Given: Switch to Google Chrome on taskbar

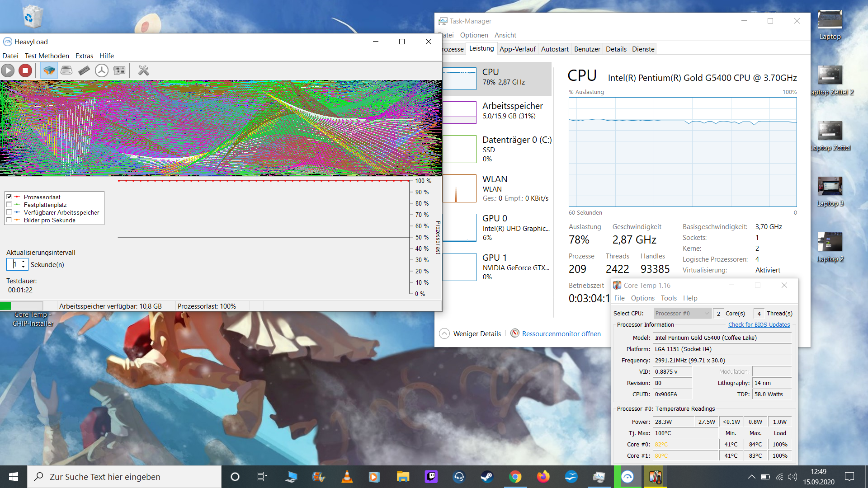Looking at the screenshot, I should coord(515,477).
